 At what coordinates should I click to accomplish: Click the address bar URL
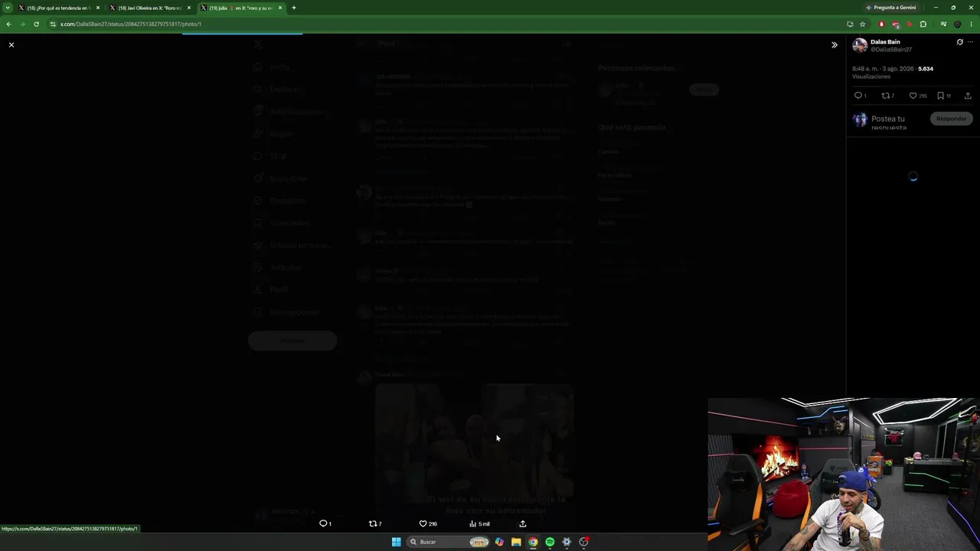tap(131, 24)
